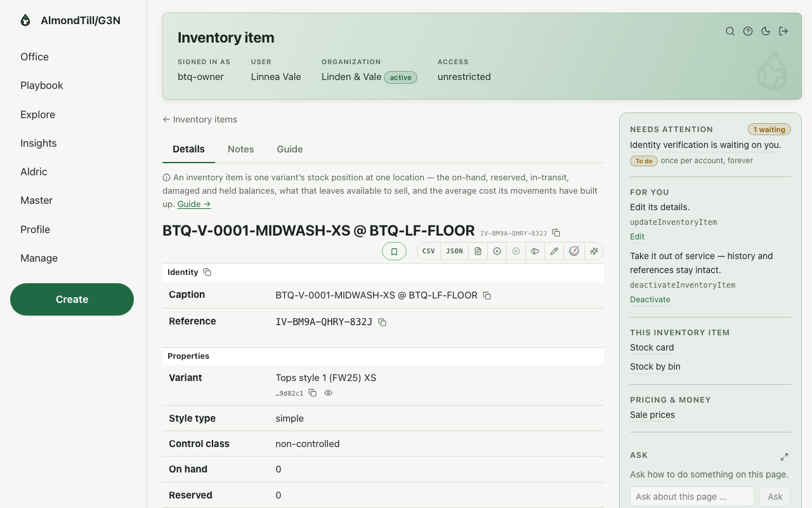The height and width of the screenshot is (508, 812).
Task: Open the Stock card link
Action: pos(652,347)
